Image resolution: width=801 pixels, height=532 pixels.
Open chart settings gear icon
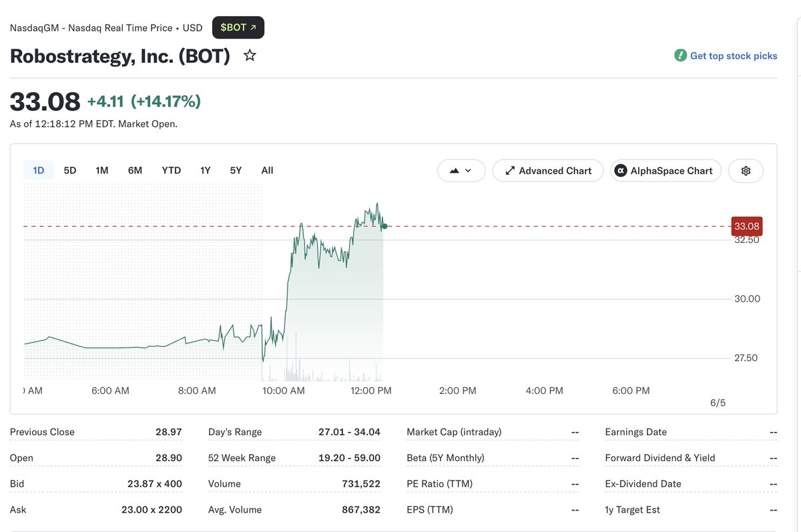pos(746,171)
